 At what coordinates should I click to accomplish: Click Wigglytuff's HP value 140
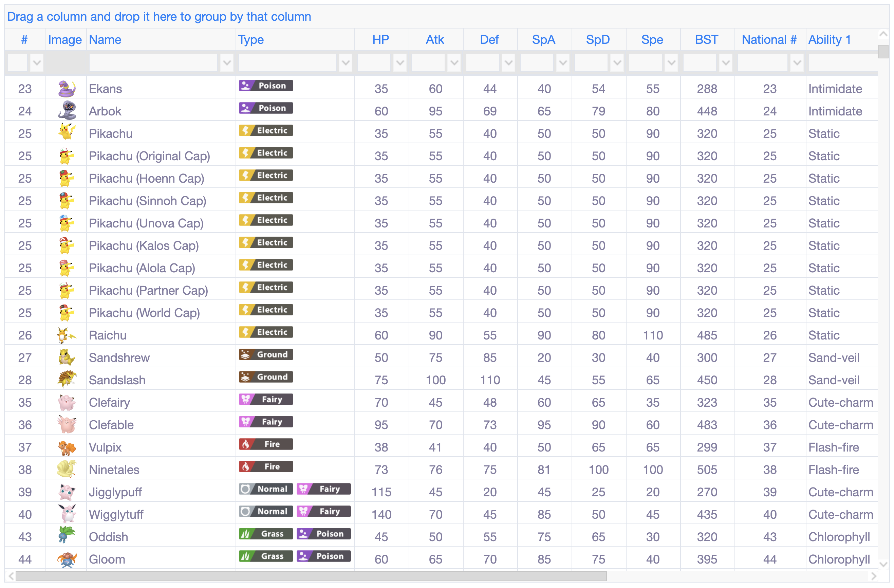click(x=381, y=514)
